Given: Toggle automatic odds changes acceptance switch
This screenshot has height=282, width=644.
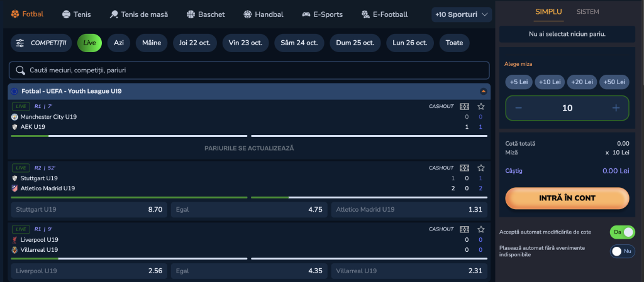Looking at the screenshot, I should 622,232.
